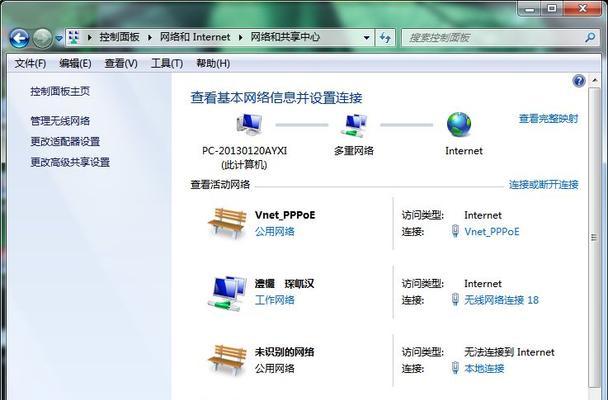Image resolution: width=608 pixels, height=400 pixels.
Task: Open the recent pages dropdown arrow
Action: (x=59, y=38)
